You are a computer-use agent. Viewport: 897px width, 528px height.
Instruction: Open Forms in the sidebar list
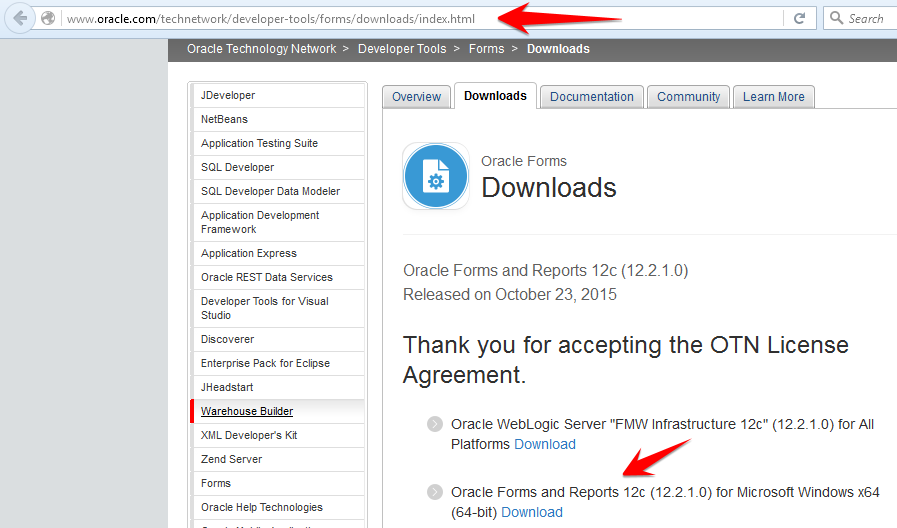click(x=279, y=483)
